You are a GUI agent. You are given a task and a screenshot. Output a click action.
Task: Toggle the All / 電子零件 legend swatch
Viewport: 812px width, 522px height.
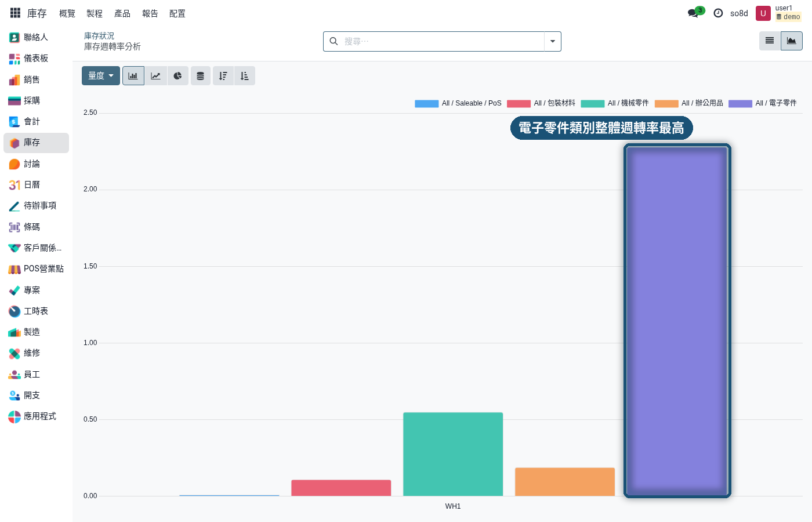[x=740, y=103]
